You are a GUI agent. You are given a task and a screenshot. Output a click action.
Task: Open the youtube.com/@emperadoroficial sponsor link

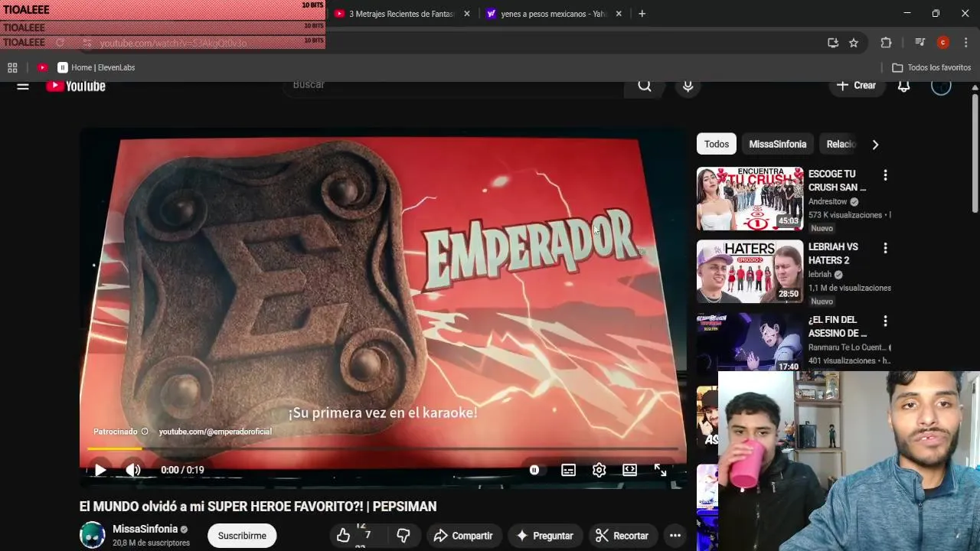click(215, 432)
